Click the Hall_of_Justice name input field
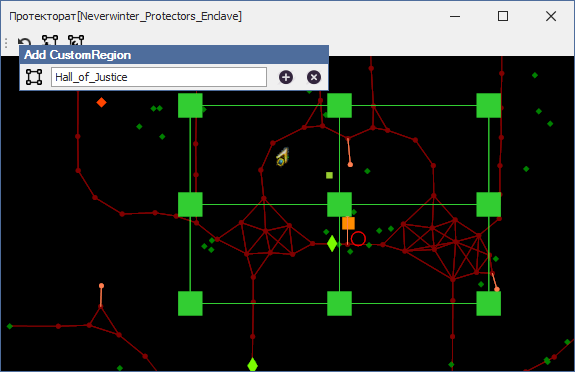 (x=159, y=77)
